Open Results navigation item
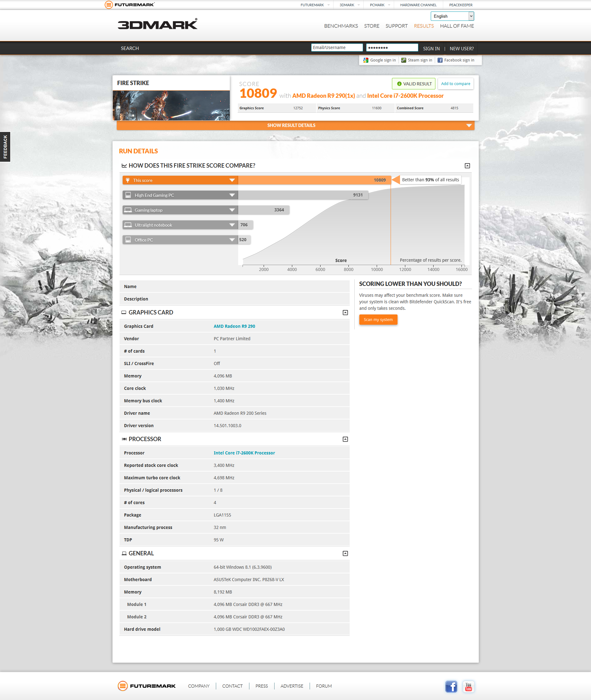The width and height of the screenshot is (591, 700). pyautogui.click(x=424, y=26)
